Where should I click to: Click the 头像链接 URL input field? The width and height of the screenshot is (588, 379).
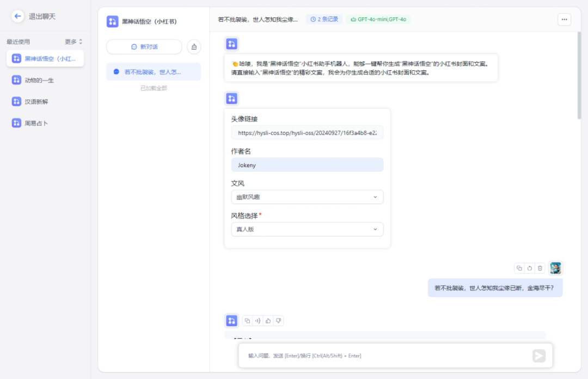(x=307, y=133)
